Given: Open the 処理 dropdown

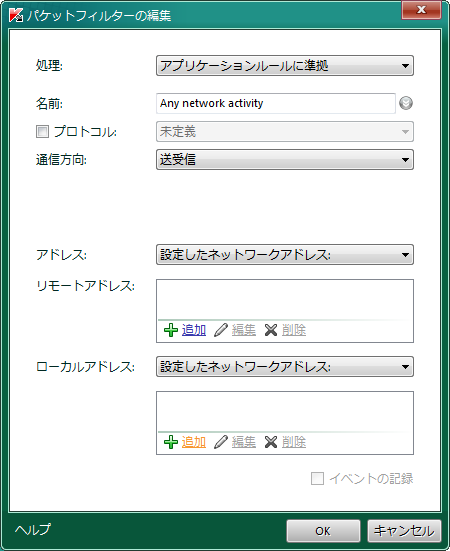Looking at the screenshot, I should point(285,66).
